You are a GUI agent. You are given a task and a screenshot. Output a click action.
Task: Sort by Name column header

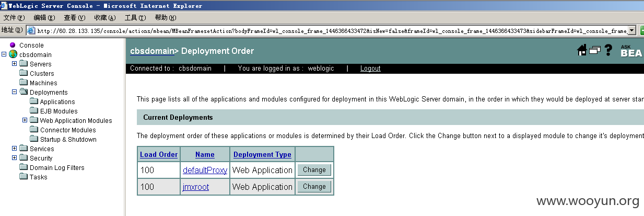(x=205, y=154)
